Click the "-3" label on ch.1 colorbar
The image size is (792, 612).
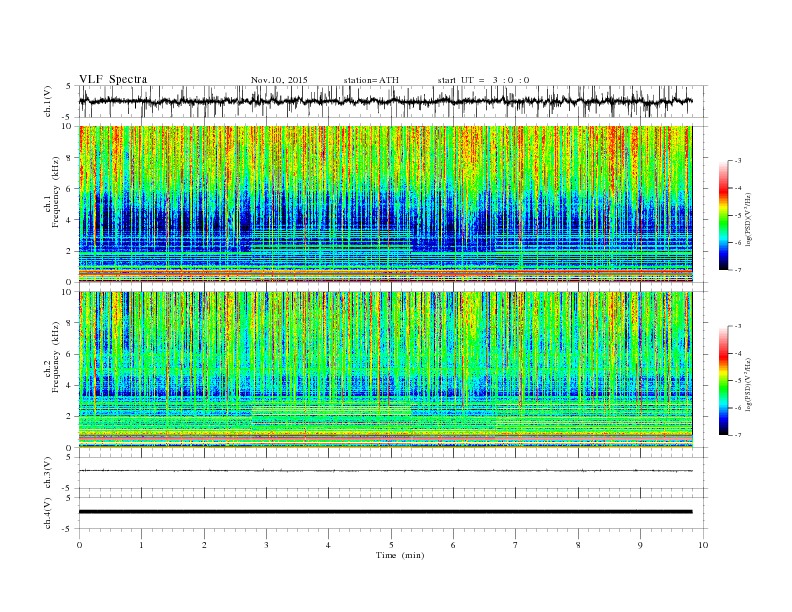tap(738, 161)
